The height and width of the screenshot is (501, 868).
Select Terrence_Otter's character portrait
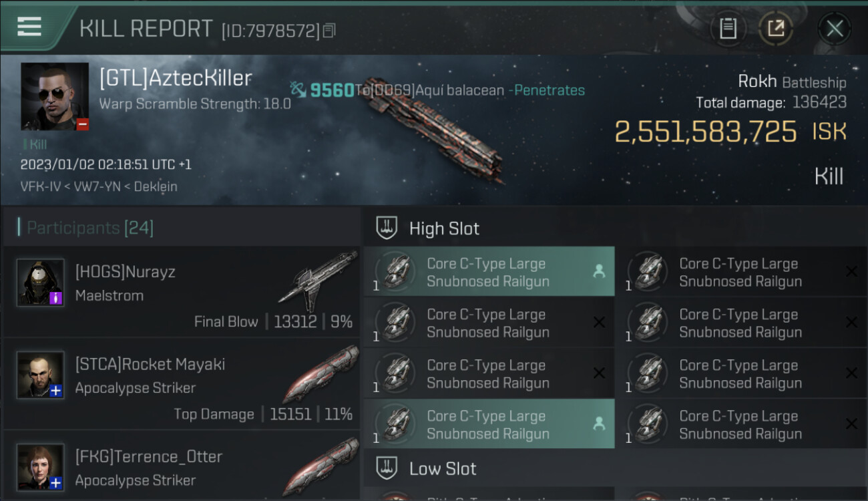40,467
